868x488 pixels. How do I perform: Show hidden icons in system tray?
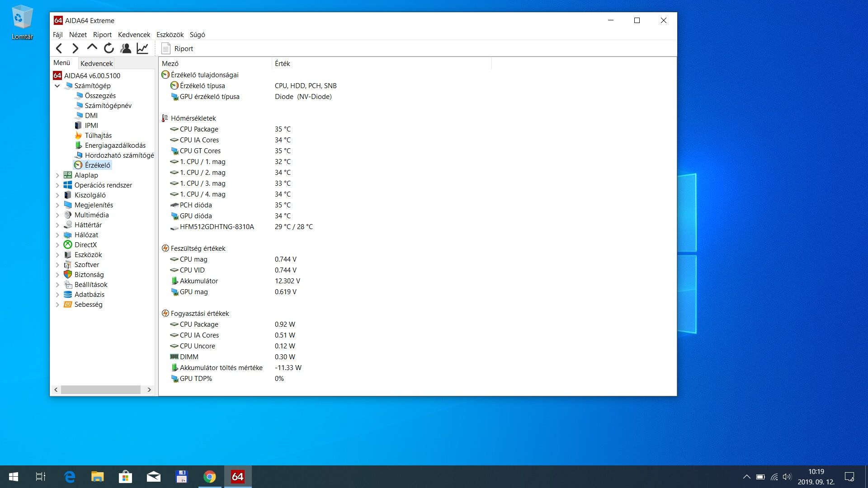747,477
